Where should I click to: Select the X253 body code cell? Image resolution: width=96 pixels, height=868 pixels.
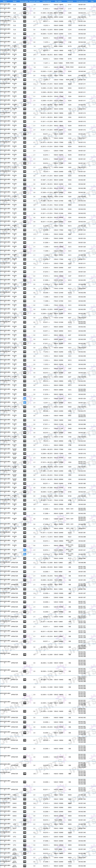[70, 38]
